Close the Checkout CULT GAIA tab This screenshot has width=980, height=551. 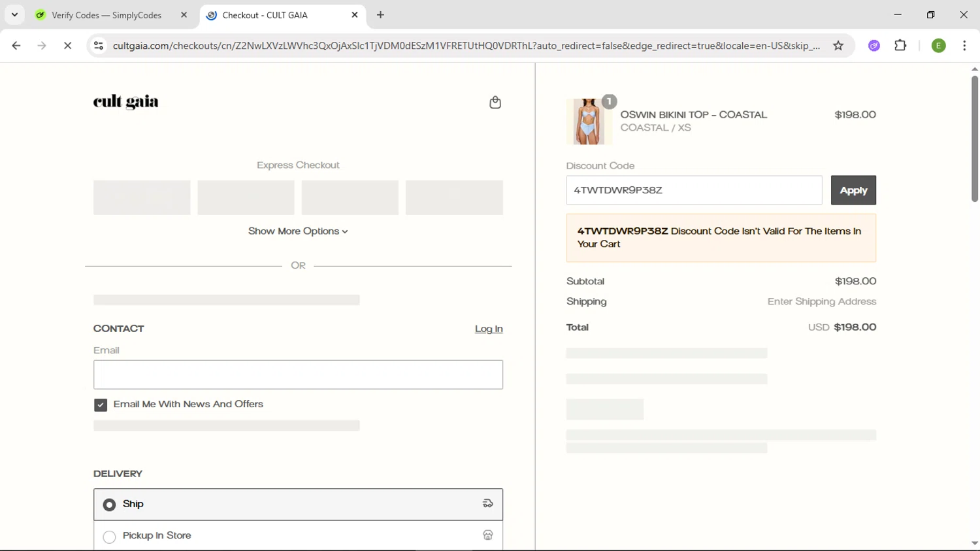click(x=355, y=15)
